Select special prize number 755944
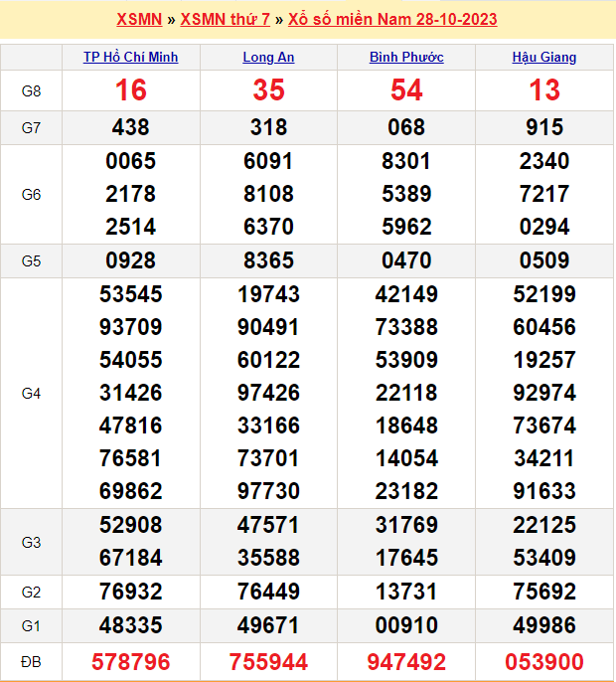The image size is (616, 682). (268, 662)
